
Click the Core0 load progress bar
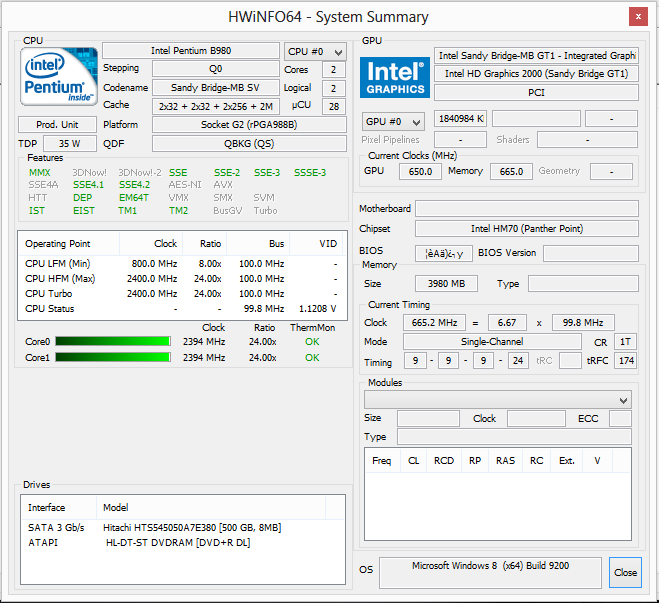(x=113, y=341)
